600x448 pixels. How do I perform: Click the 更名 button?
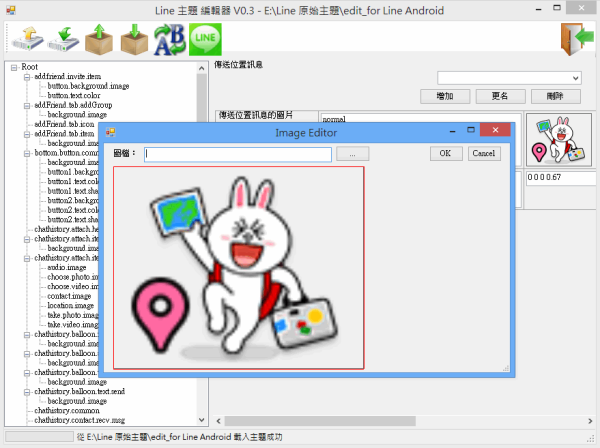[x=501, y=96]
